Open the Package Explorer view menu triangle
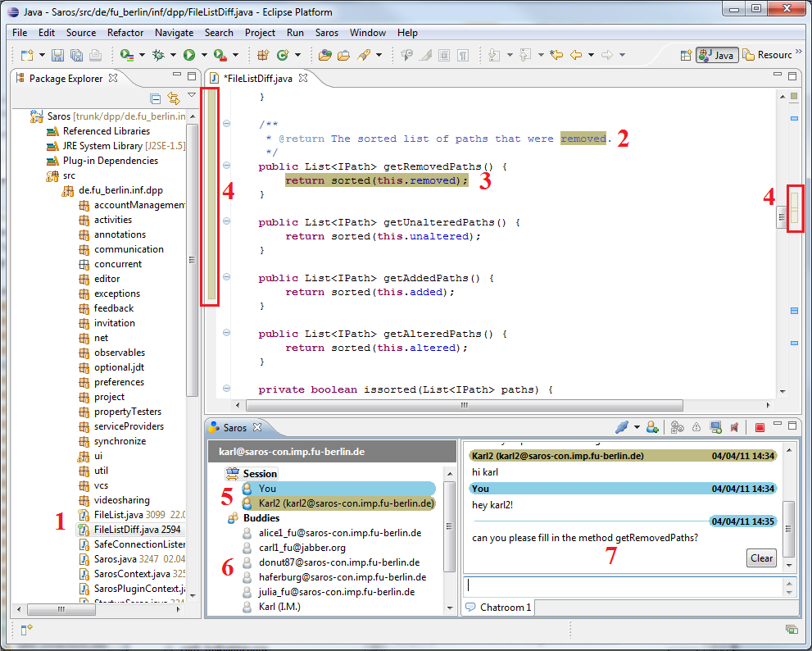This screenshot has width=812, height=651. [192, 95]
